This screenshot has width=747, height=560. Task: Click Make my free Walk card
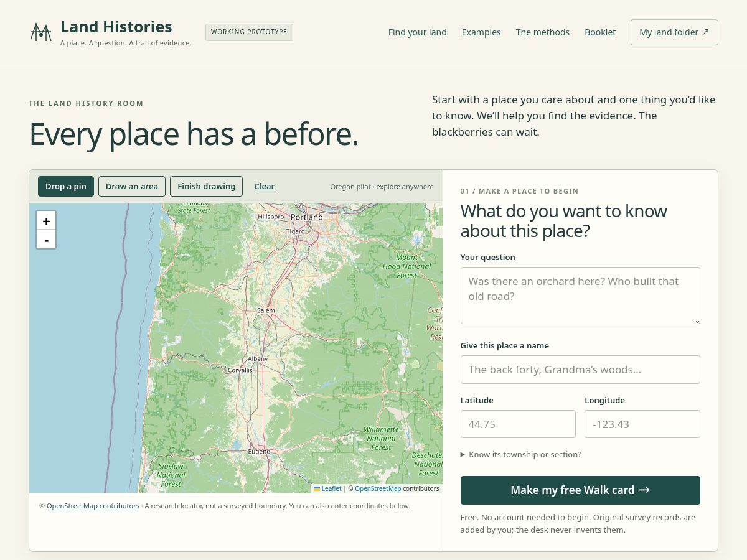pyautogui.click(x=580, y=490)
